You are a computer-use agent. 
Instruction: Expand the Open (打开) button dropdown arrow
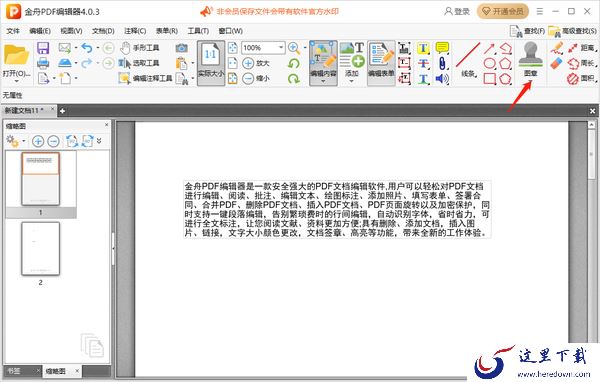[16, 81]
